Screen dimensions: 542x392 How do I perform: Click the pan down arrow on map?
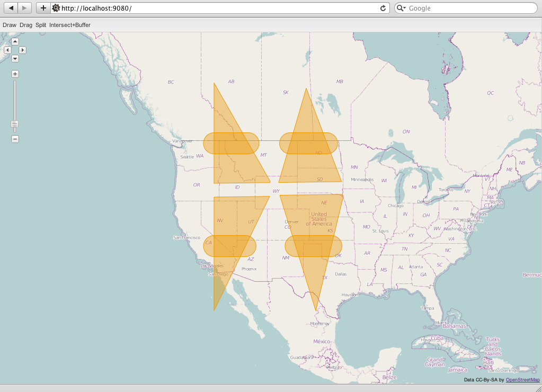(15, 59)
